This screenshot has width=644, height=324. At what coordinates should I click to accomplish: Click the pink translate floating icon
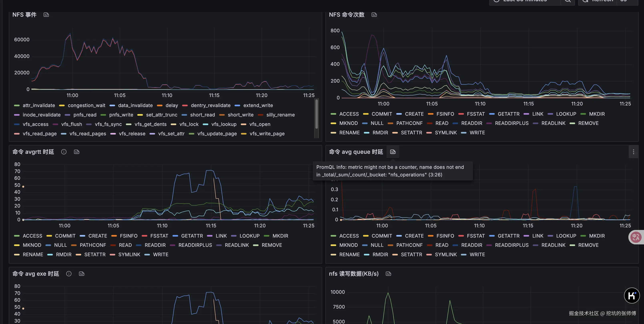(x=636, y=237)
